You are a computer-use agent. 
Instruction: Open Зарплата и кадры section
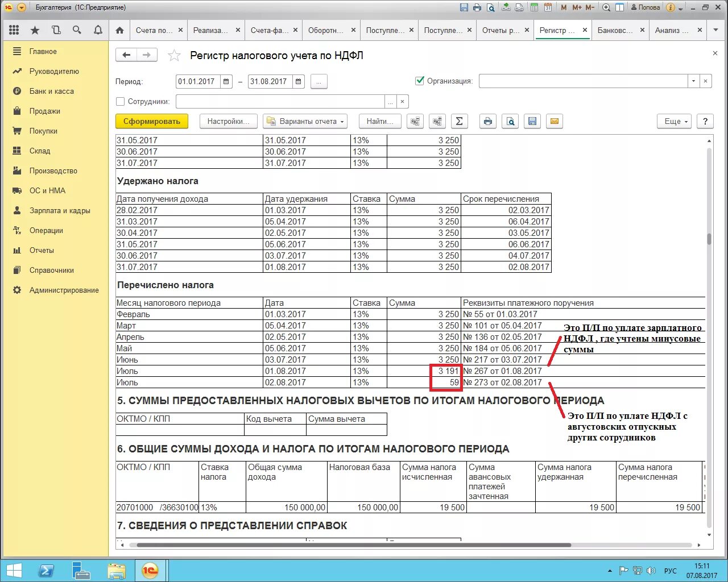60,210
